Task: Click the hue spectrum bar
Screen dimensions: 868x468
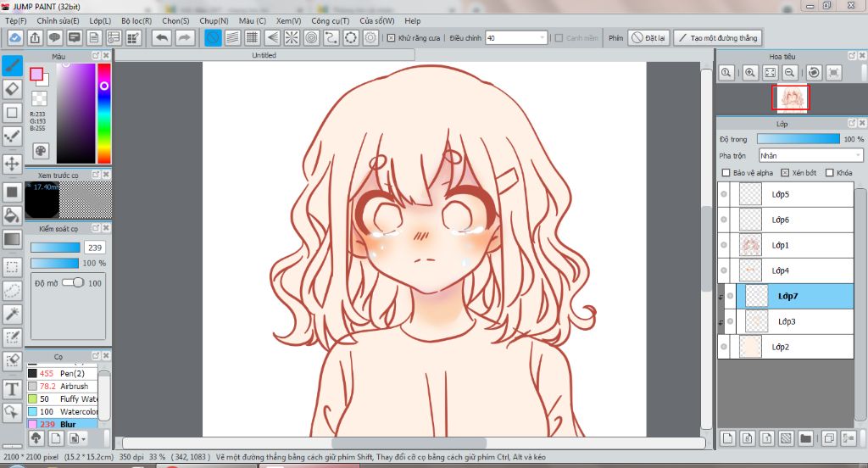Action: point(104,114)
